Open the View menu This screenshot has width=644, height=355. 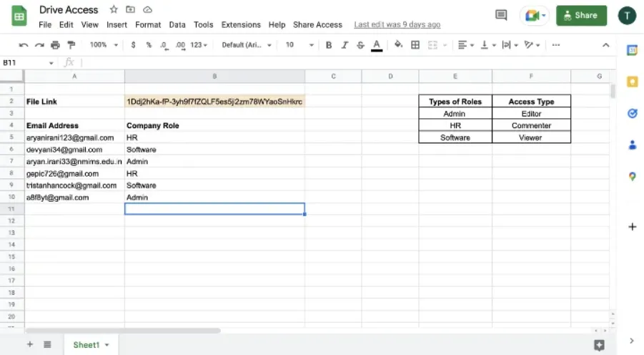[89, 24]
